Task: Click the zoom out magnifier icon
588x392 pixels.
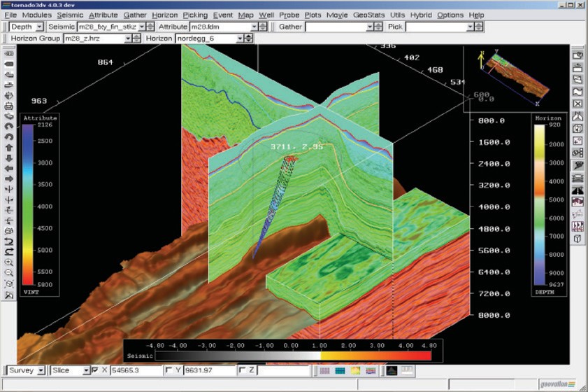Action: pos(9,273)
